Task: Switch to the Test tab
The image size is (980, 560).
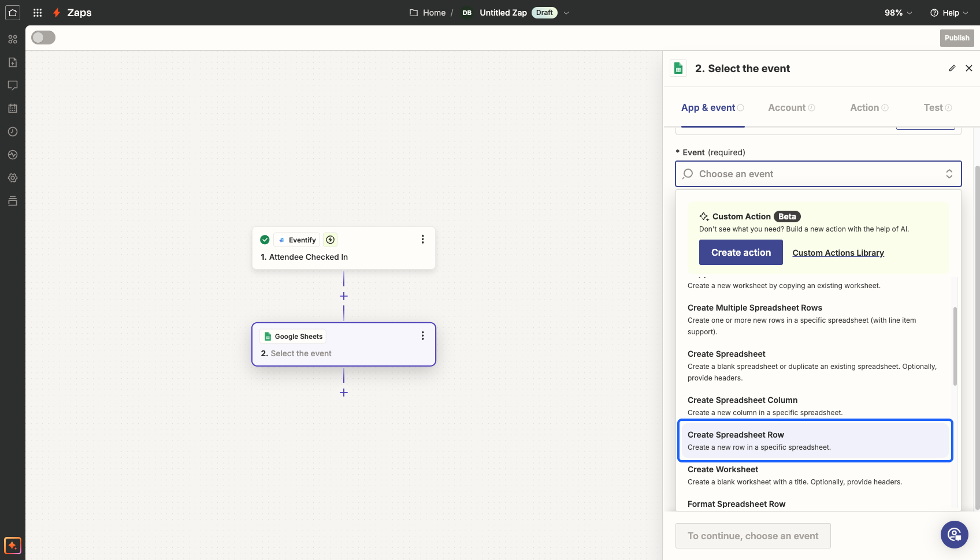Action: pos(938,107)
